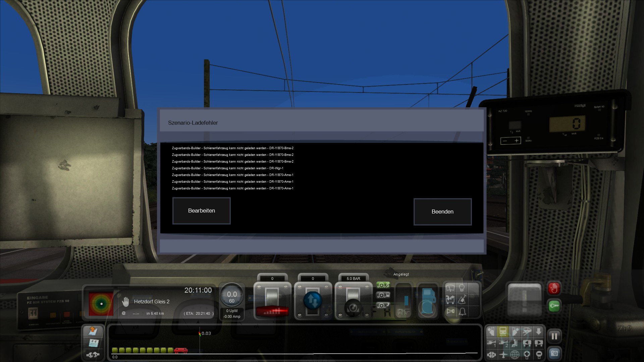644x362 pixels.
Task: Open the task list notepad icon
Action: pos(93,343)
